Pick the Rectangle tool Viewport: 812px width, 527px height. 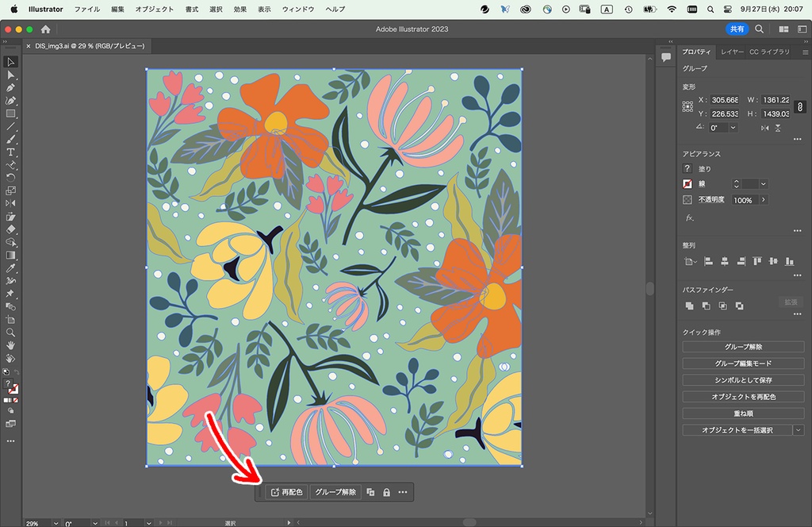[10, 113]
